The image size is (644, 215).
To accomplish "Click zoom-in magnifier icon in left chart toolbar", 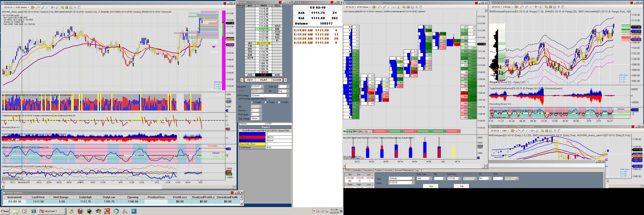I will [43, 8].
